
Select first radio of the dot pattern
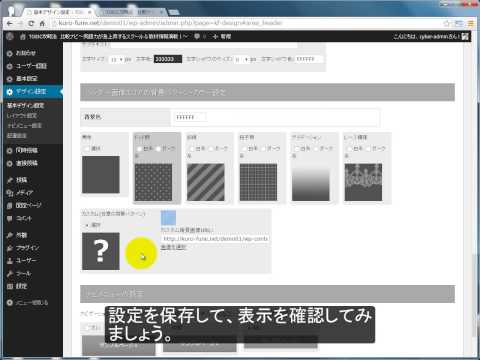point(139,149)
